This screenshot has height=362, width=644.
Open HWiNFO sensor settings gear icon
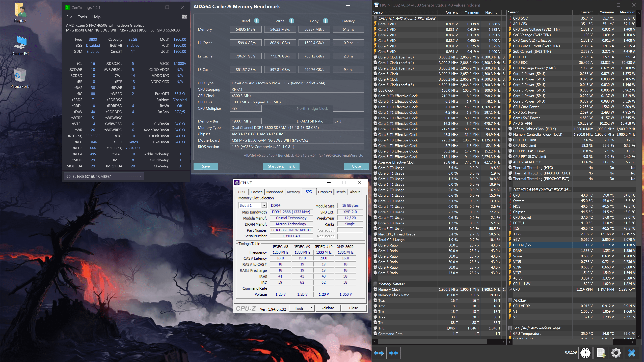[x=616, y=353]
